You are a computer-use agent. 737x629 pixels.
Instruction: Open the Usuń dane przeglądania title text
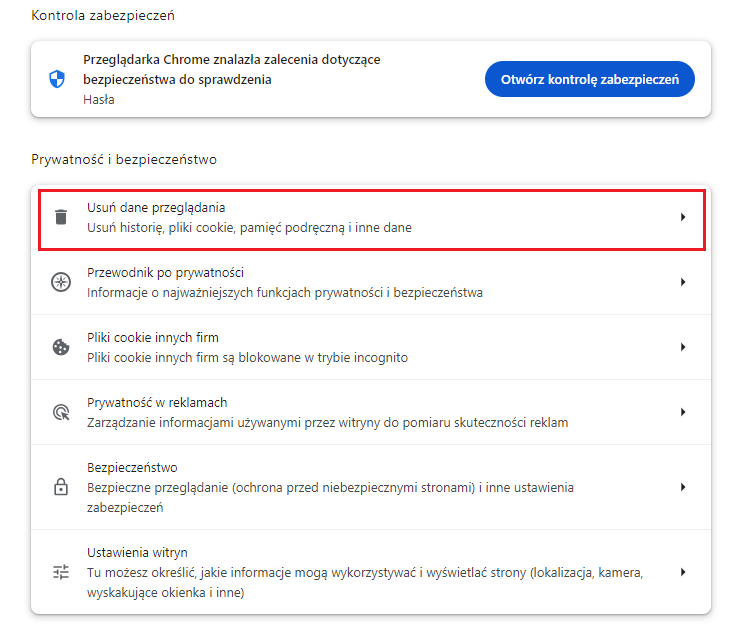coord(155,207)
